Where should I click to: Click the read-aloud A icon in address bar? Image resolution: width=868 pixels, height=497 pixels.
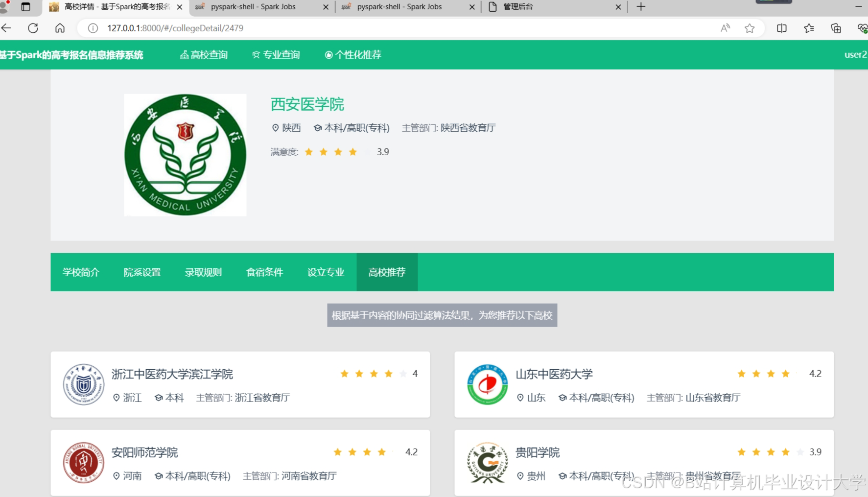point(725,28)
